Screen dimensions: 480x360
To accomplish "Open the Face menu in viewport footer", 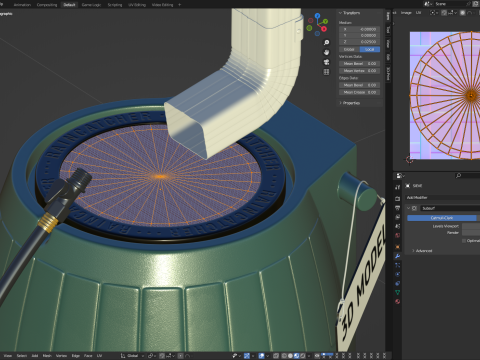I will tap(88, 356).
